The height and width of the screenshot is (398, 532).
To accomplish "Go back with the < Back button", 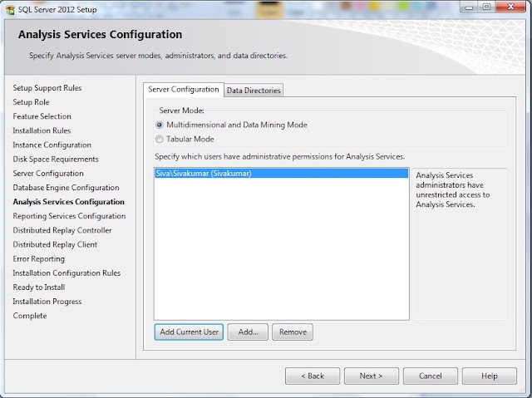I will click(x=313, y=376).
